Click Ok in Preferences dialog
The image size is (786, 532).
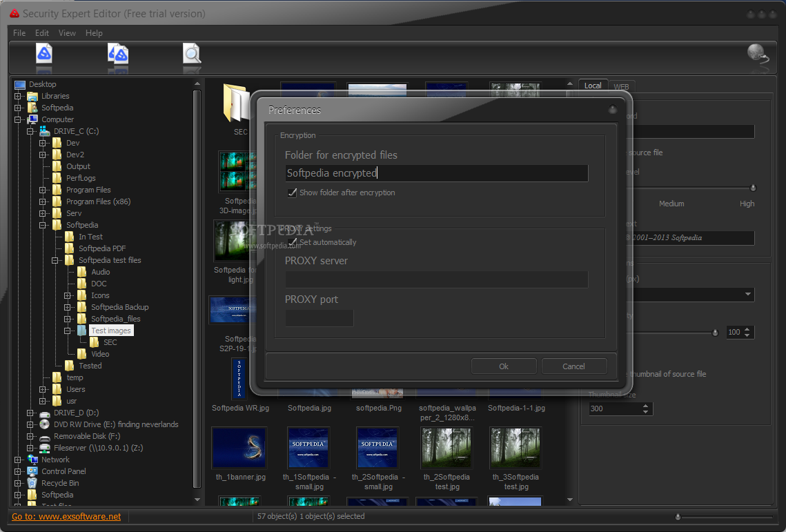[504, 366]
